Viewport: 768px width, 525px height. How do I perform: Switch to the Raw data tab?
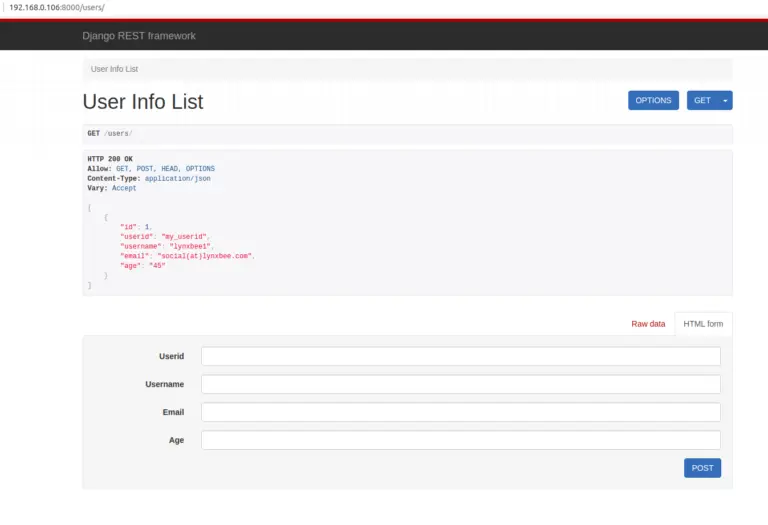click(x=648, y=324)
